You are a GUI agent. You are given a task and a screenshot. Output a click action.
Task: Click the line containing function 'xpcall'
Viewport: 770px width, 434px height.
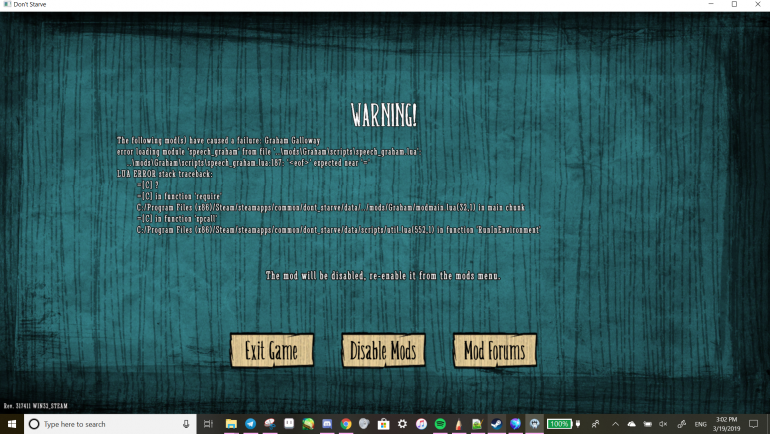(x=177, y=218)
